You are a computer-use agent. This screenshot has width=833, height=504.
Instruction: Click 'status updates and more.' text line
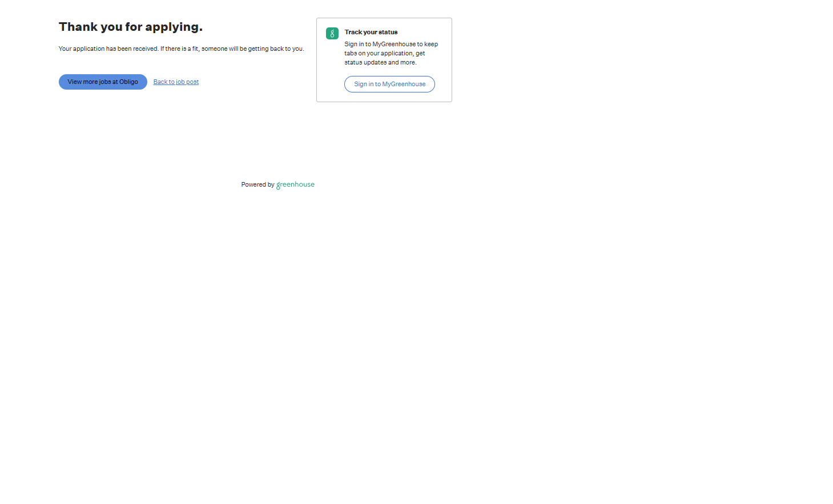pyautogui.click(x=380, y=63)
